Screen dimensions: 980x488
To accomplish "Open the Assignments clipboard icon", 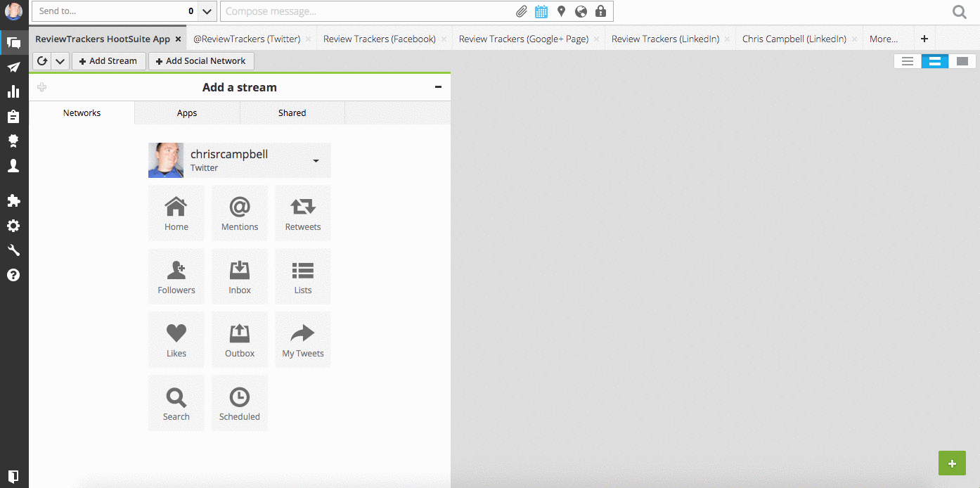I will pos(13,116).
